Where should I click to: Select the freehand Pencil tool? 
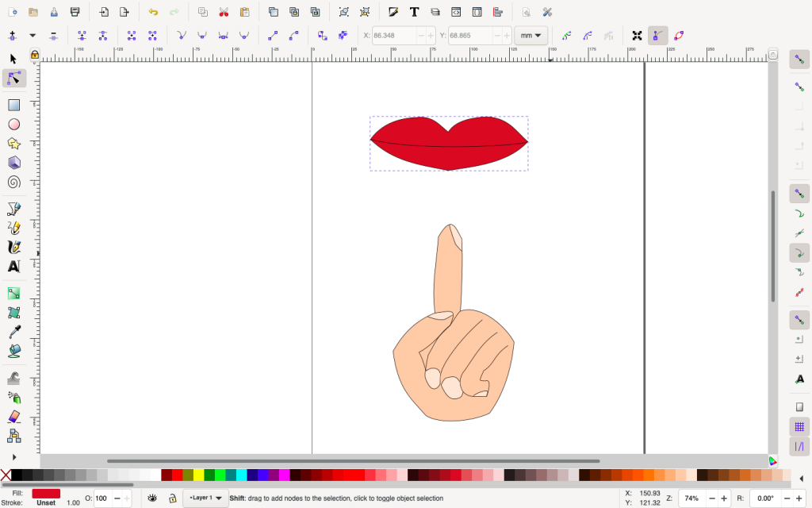(x=14, y=228)
